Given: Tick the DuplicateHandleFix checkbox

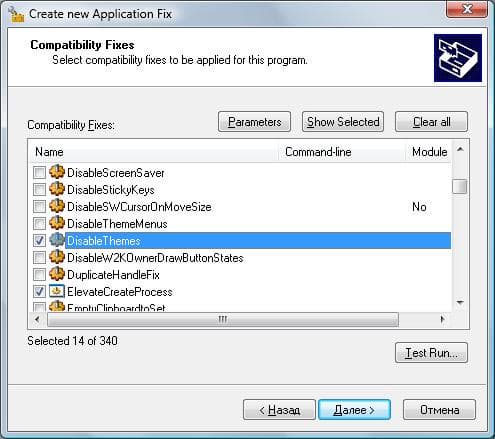Looking at the screenshot, I should (39, 275).
